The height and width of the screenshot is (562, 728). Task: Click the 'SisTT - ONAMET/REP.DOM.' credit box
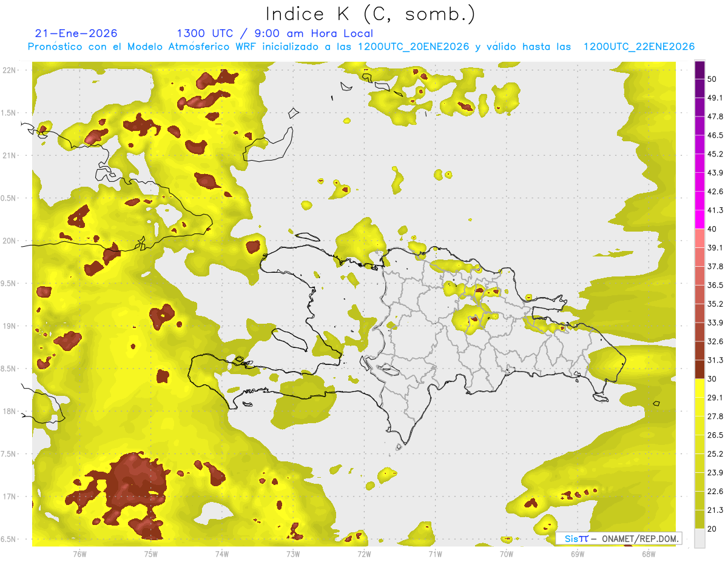point(618,538)
